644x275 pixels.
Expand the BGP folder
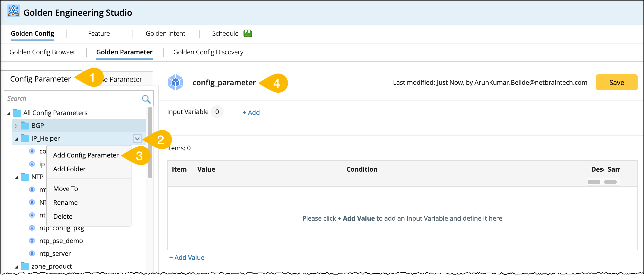16,126
